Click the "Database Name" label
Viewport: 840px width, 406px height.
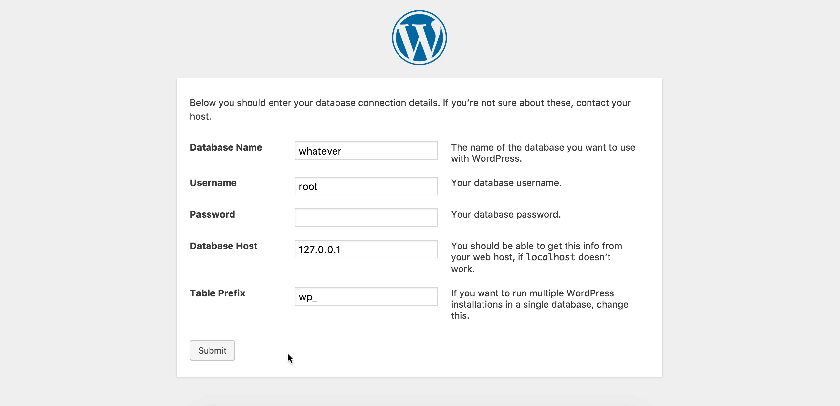pos(226,147)
